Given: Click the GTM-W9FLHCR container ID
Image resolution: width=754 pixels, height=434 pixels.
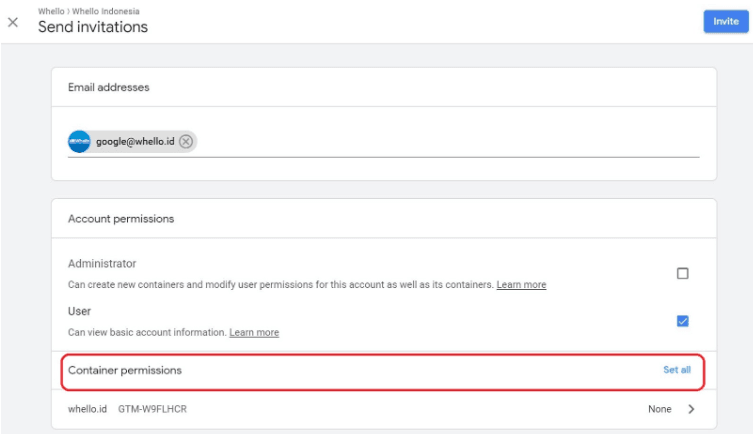Looking at the screenshot, I should click(x=152, y=409).
